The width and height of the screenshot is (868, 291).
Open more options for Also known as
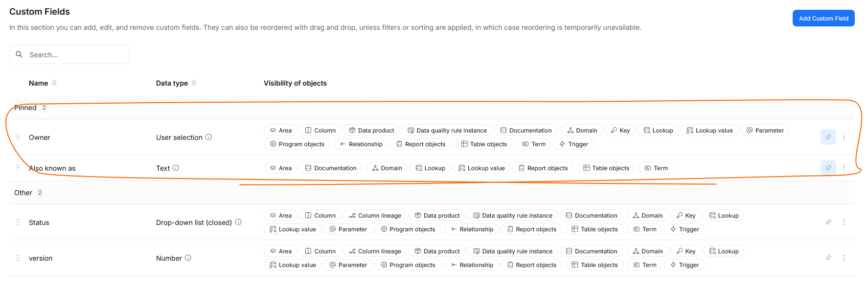844,168
